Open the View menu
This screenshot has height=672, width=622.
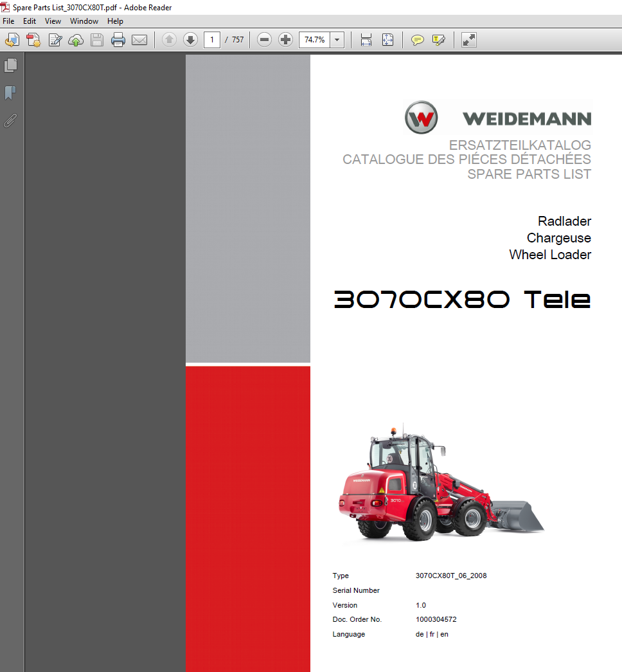(53, 21)
